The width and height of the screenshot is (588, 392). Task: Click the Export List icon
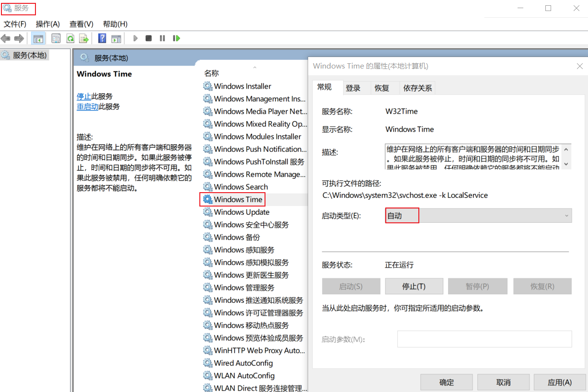point(83,38)
